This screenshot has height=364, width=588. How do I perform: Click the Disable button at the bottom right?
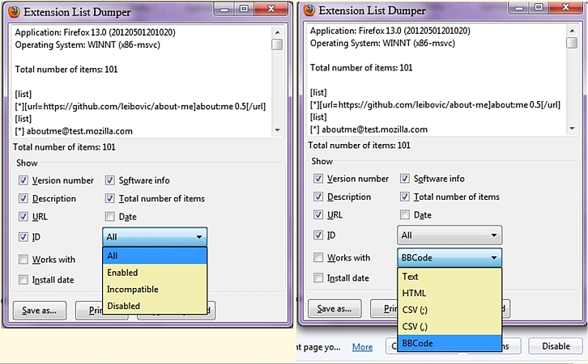(x=556, y=346)
